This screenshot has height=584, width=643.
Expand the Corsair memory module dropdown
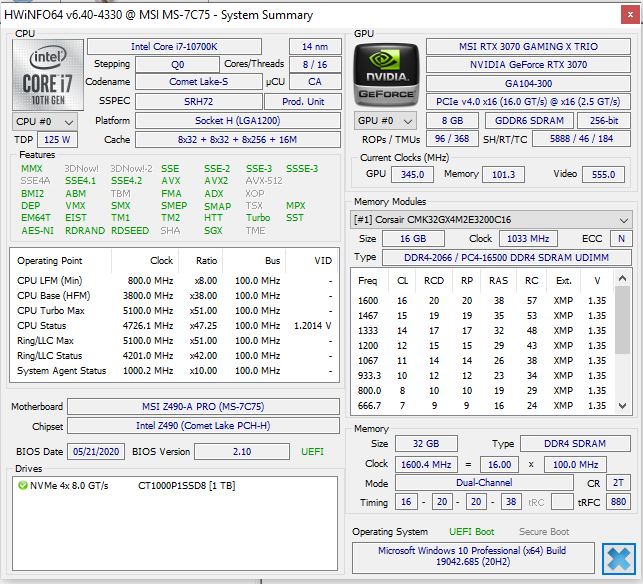pyautogui.click(x=491, y=220)
